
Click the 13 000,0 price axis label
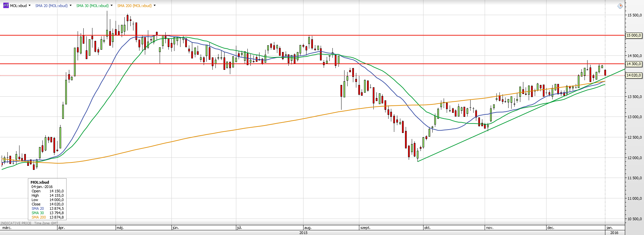point(635,117)
